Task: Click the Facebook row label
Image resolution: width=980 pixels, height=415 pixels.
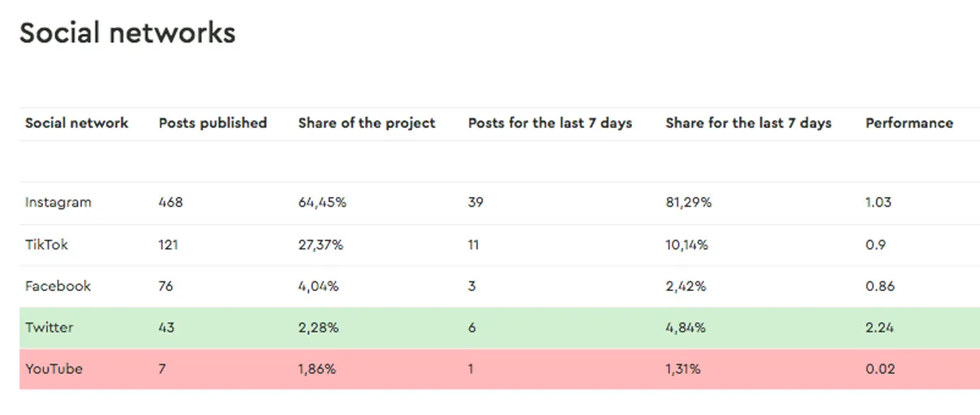Action: coord(58,286)
